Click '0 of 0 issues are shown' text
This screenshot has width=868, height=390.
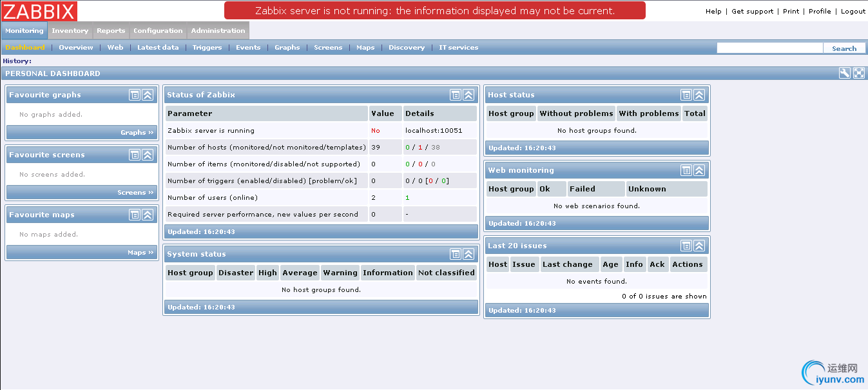click(664, 297)
